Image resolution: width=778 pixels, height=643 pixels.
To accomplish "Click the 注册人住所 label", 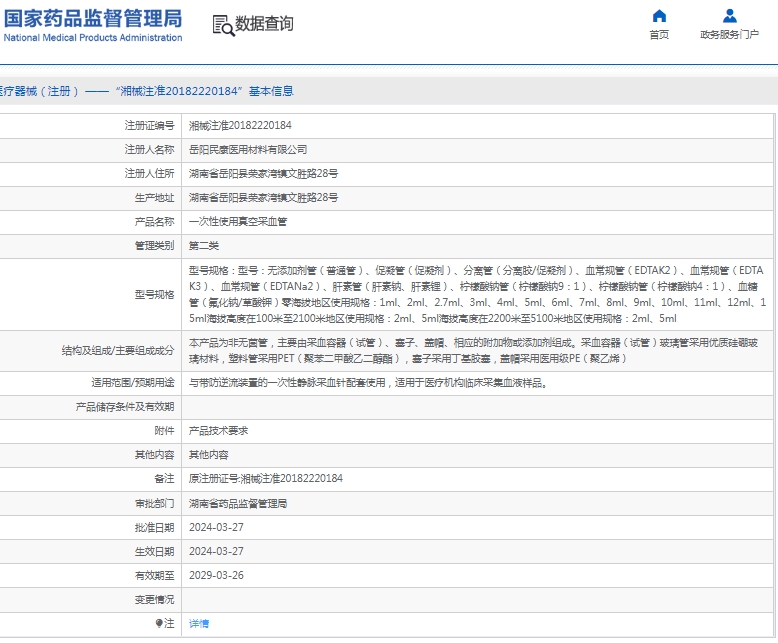I will coord(149,174).
